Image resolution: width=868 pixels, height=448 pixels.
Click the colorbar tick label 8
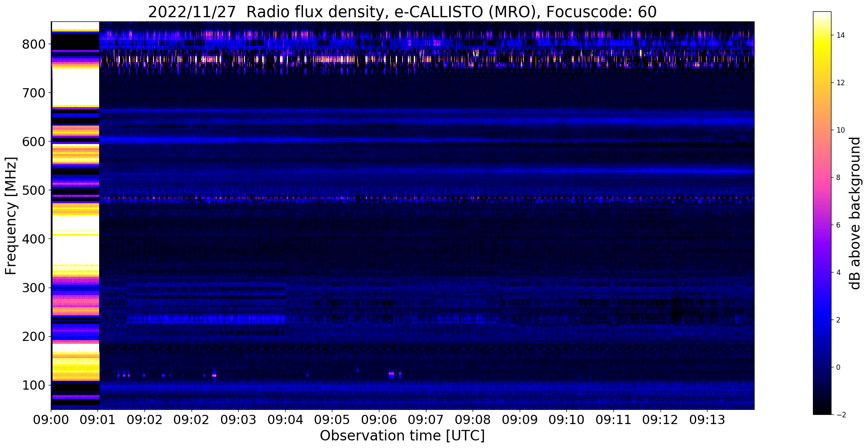coord(838,178)
